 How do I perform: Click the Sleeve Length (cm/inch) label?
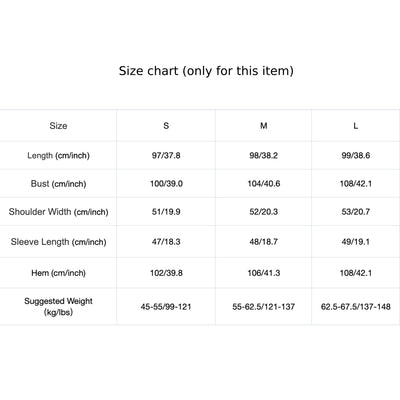coord(58,242)
